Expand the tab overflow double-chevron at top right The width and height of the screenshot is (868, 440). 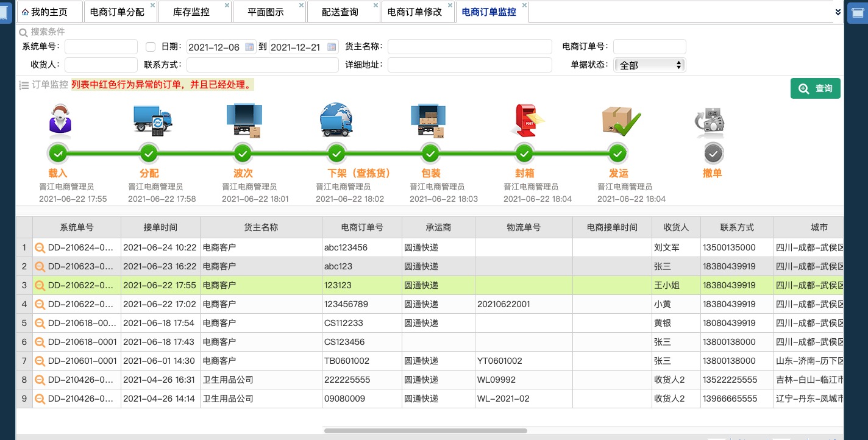(x=838, y=12)
